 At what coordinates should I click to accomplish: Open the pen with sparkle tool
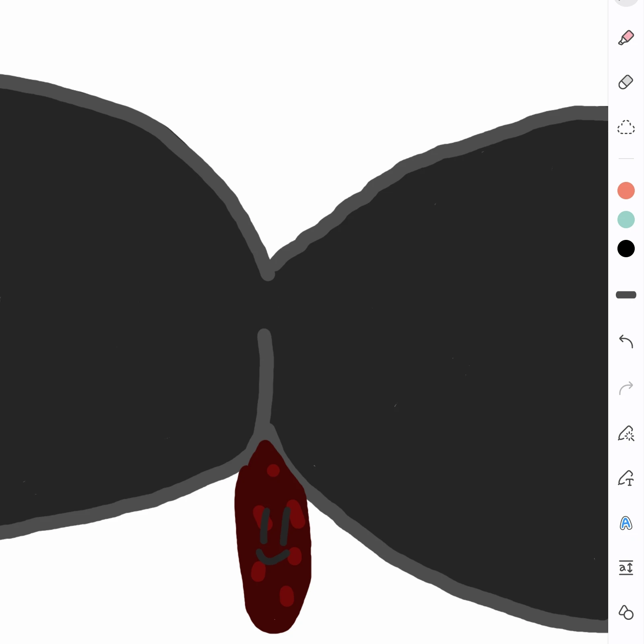click(x=626, y=433)
